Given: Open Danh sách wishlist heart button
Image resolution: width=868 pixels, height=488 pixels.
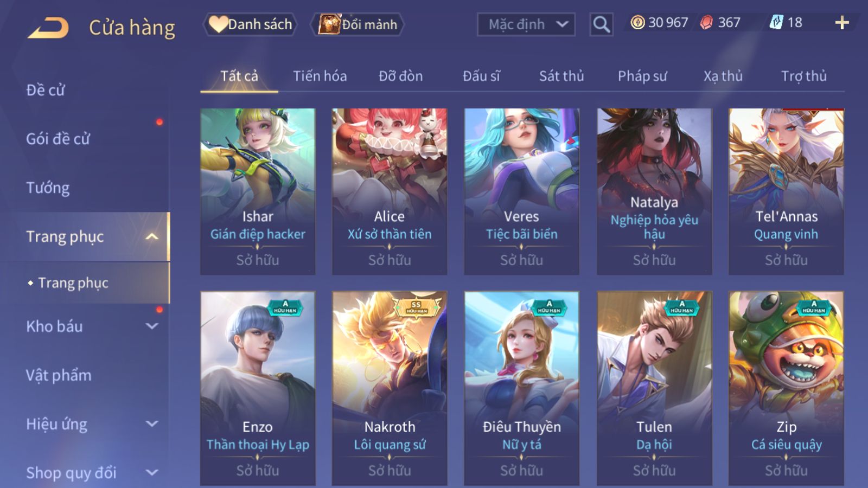Looking at the screenshot, I should 251,24.
